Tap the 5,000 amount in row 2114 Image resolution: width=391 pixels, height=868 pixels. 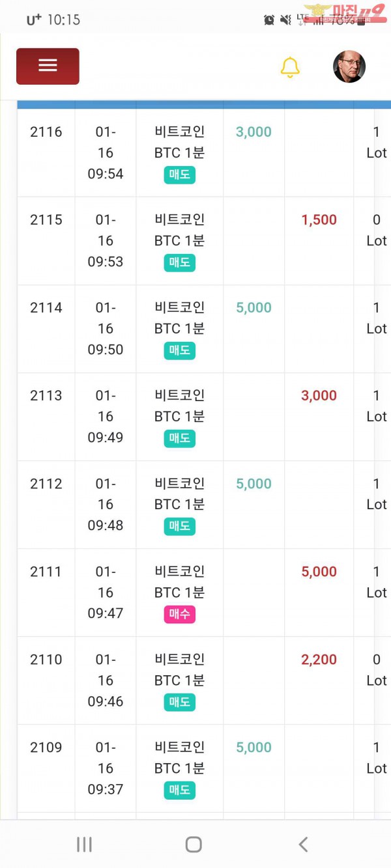tap(253, 308)
